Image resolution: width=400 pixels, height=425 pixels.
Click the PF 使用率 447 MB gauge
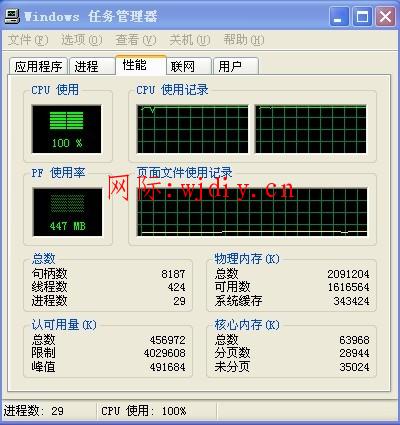pos(68,212)
